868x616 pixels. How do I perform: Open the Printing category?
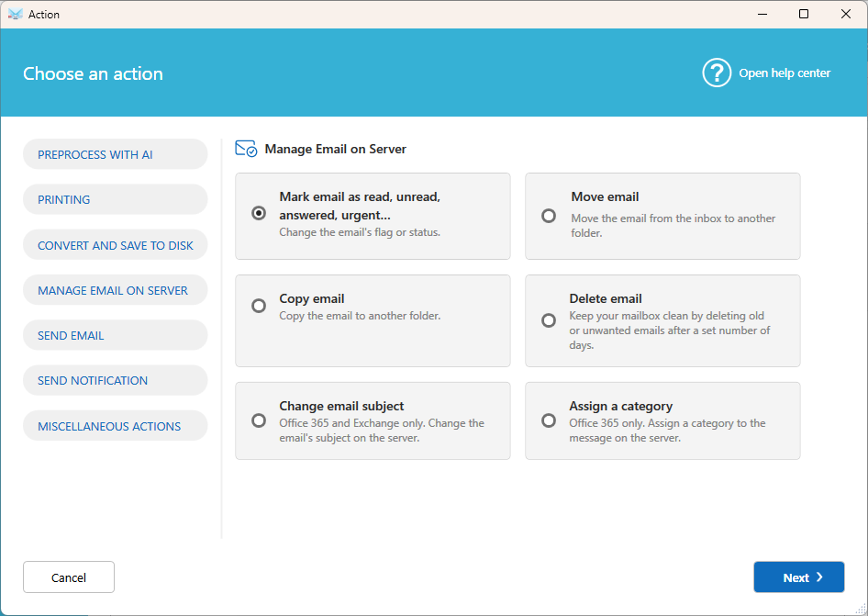coord(115,199)
